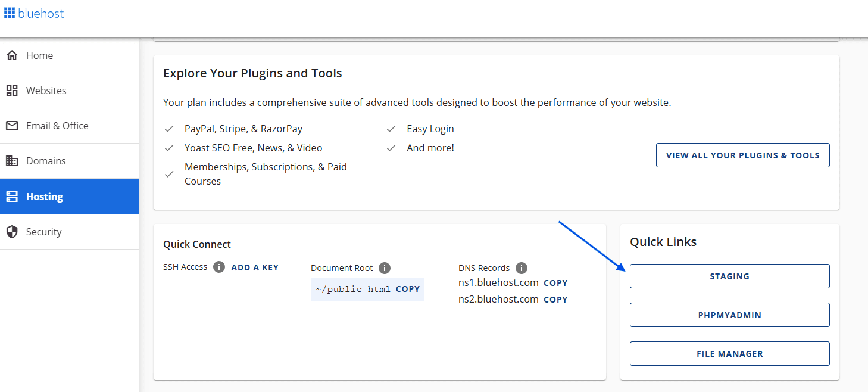Click the DNS Records label
The width and height of the screenshot is (868, 392).
484,268
